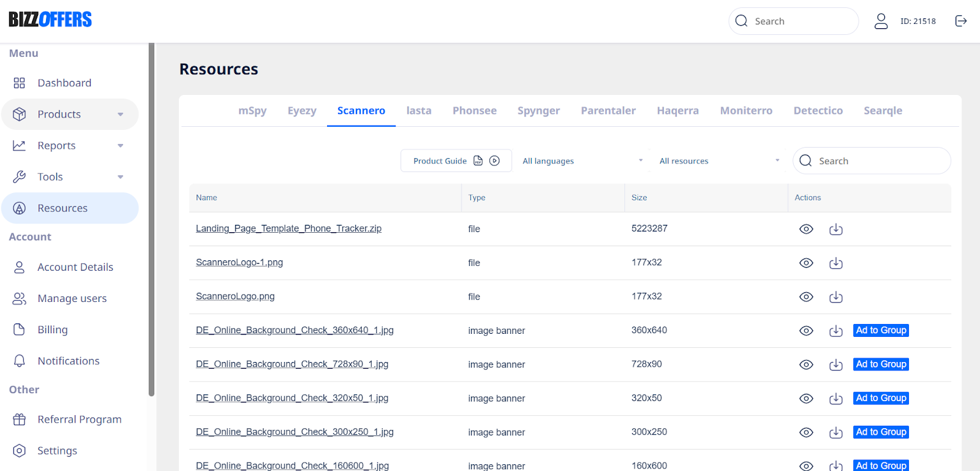Open the All languages dropdown
980x471 pixels.
pos(582,160)
